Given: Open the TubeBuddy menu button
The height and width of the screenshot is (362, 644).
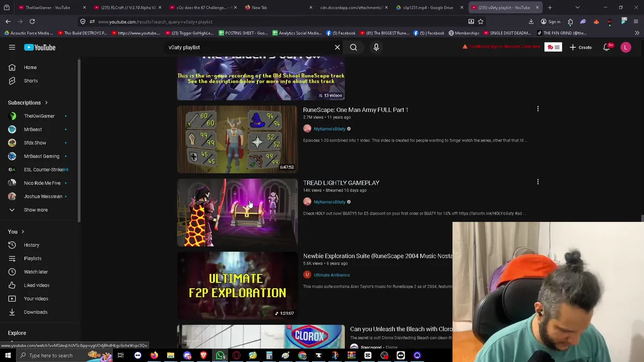Looking at the screenshot, I should (553, 47).
